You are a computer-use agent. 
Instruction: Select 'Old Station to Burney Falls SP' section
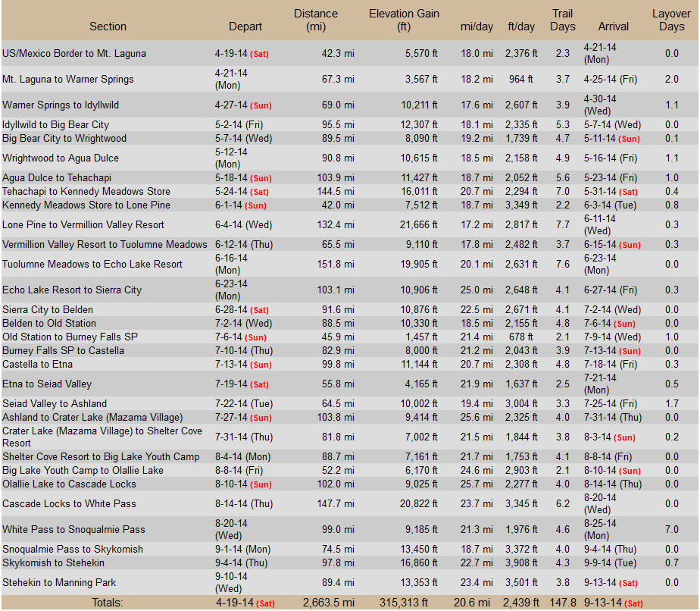(70, 337)
